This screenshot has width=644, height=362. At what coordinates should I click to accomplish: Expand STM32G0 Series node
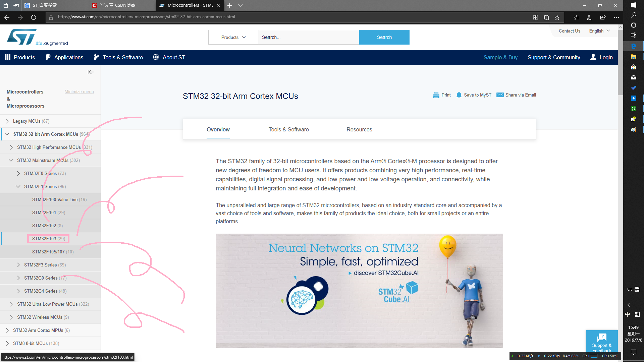tap(18, 278)
